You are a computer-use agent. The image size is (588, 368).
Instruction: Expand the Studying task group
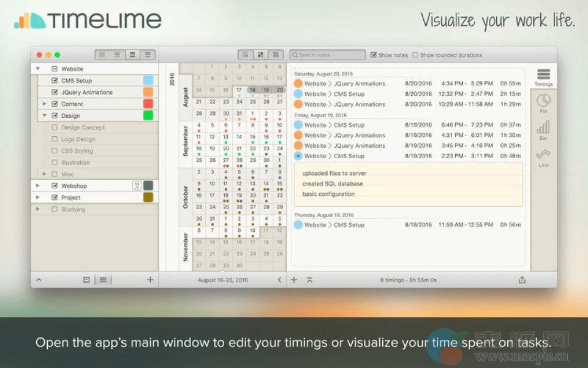[38, 209]
